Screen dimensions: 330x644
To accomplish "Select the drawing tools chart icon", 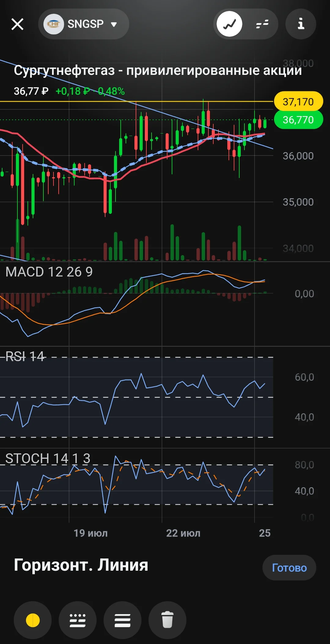I will (229, 24).
